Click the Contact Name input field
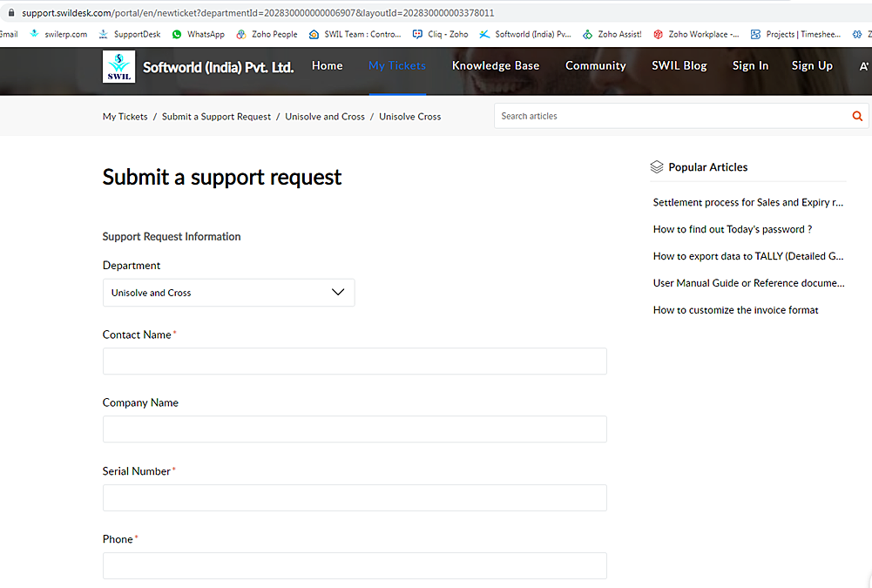The width and height of the screenshot is (872, 588). click(x=355, y=361)
